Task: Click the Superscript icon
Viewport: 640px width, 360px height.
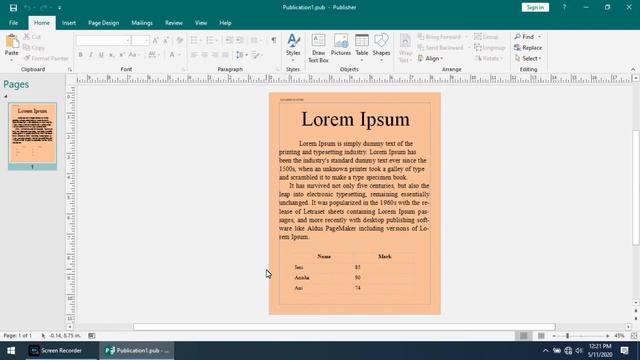Action: (122, 55)
